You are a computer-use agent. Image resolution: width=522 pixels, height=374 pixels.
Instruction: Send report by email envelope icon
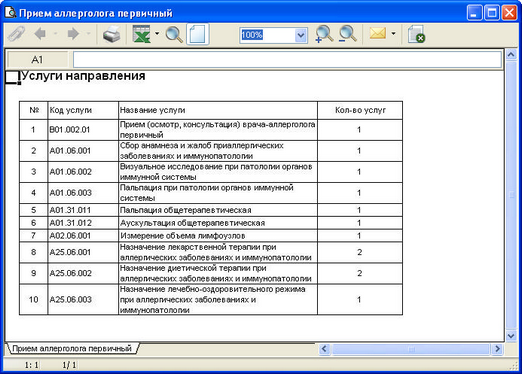(378, 33)
